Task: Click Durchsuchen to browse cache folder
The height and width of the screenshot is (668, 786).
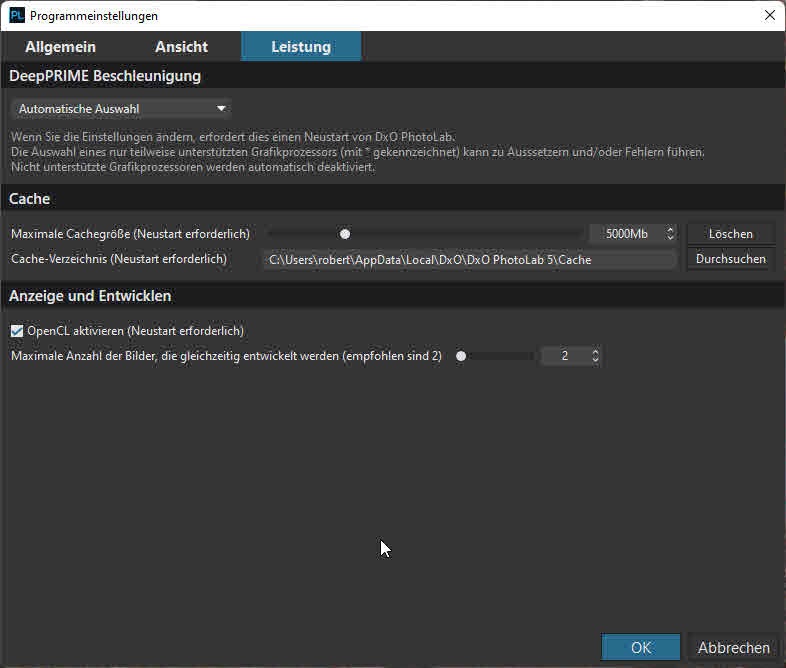Action: coord(730,259)
